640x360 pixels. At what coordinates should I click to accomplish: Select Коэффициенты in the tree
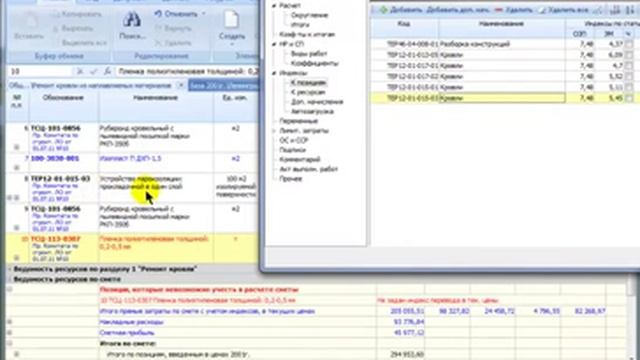[x=314, y=64]
